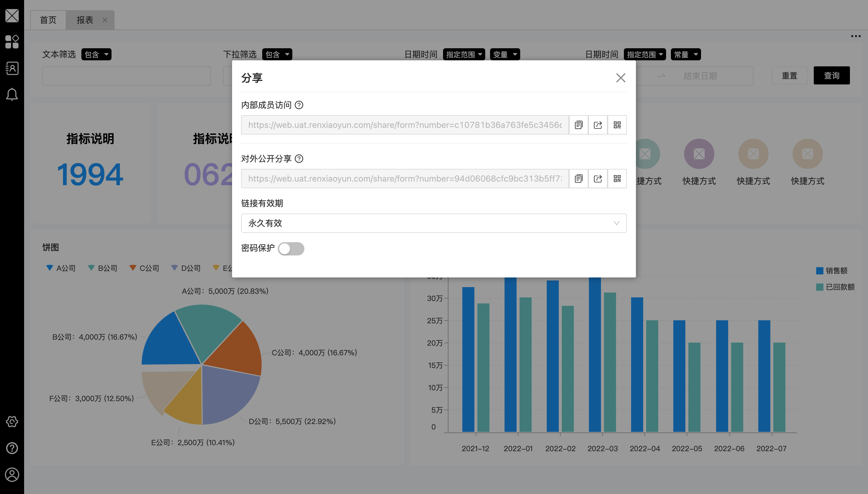868x494 pixels.
Task: Click help icon next to 对外公开分享
Action: tap(299, 159)
